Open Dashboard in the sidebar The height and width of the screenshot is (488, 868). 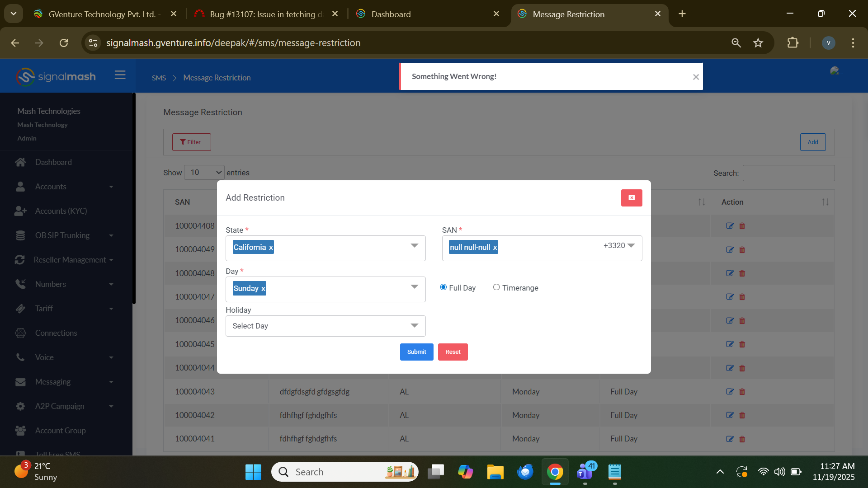pyautogui.click(x=53, y=162)
